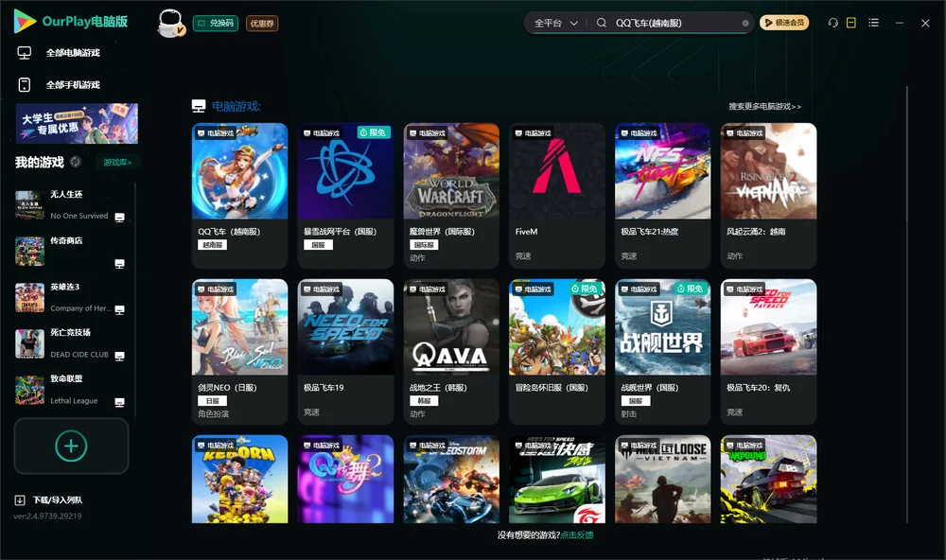Open 战地之王 (韩服) AVA card
The width and height of the screenshot is (946, 560).
(451, 352)
